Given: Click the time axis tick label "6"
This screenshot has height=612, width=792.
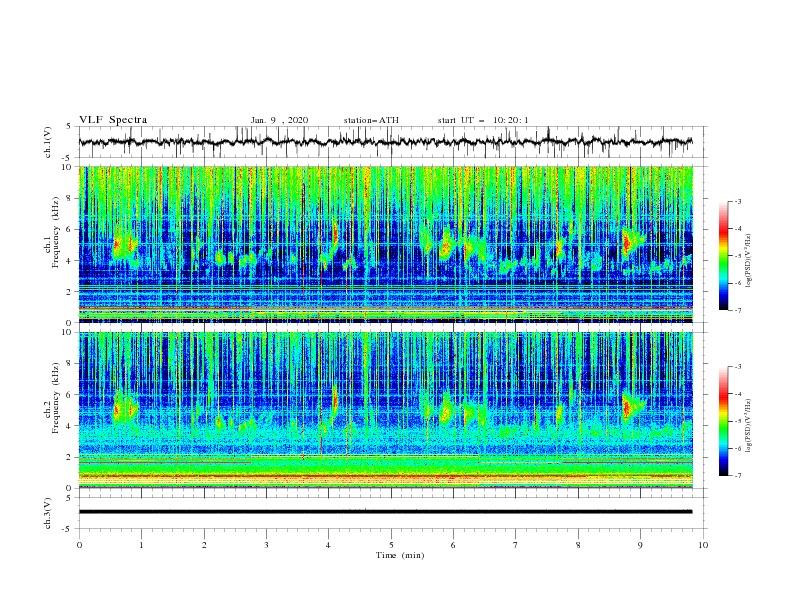Looking at the screenshot, I should pos(453,545).
